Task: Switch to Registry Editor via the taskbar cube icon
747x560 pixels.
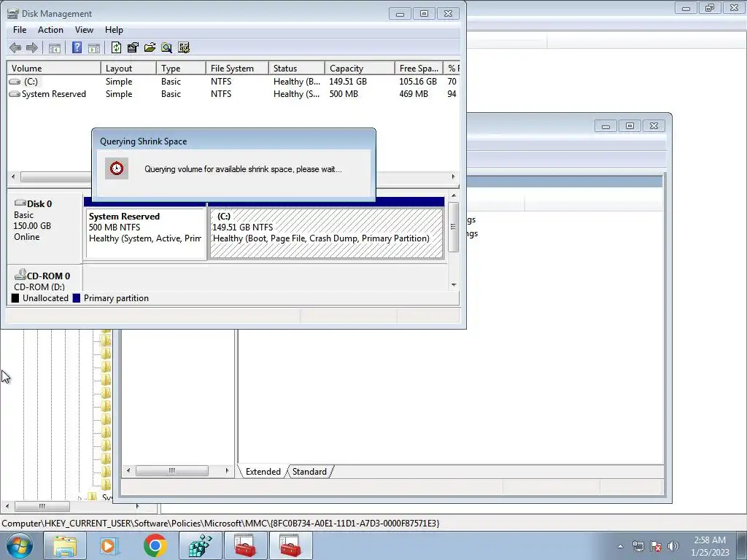Action: (200, 545)
